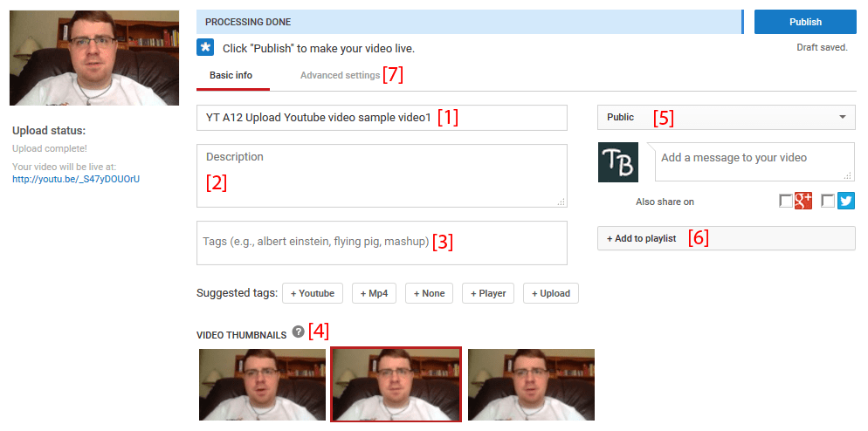Viewport: 868px width, 431px height.
Task: Click the Google+ share icon
Action: (803, 202)
